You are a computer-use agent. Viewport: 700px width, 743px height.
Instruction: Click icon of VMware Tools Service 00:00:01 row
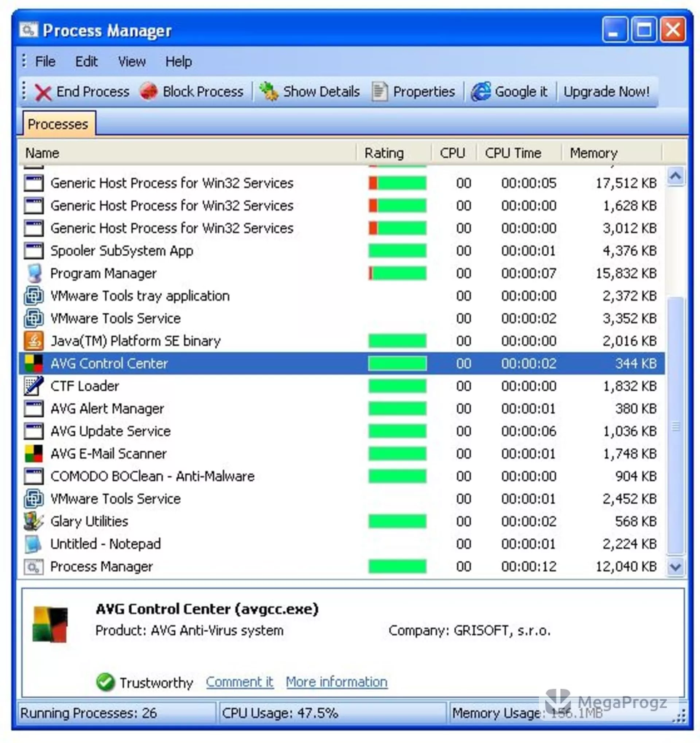34,499
